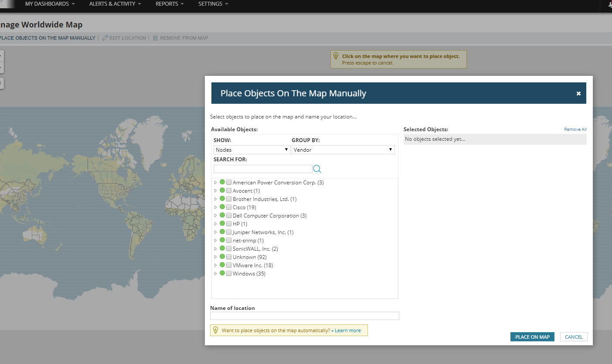Expand the Unknown (92) tree group
Viewport: 612px width, 364px height.
(215, 257)
